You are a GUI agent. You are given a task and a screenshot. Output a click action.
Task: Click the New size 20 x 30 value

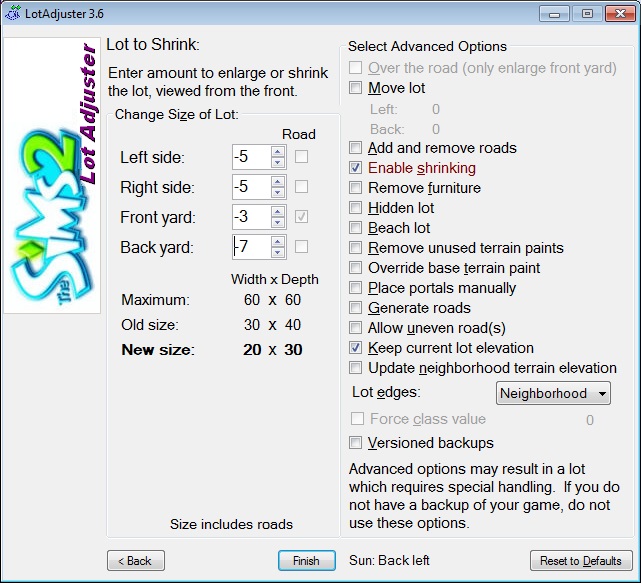(273, 350)
